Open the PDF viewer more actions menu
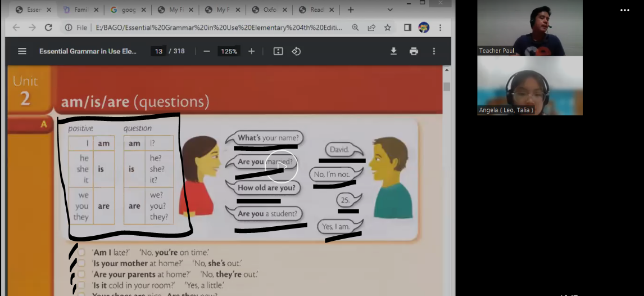This screenshot has height=296, width=644. tap(434, 51)
